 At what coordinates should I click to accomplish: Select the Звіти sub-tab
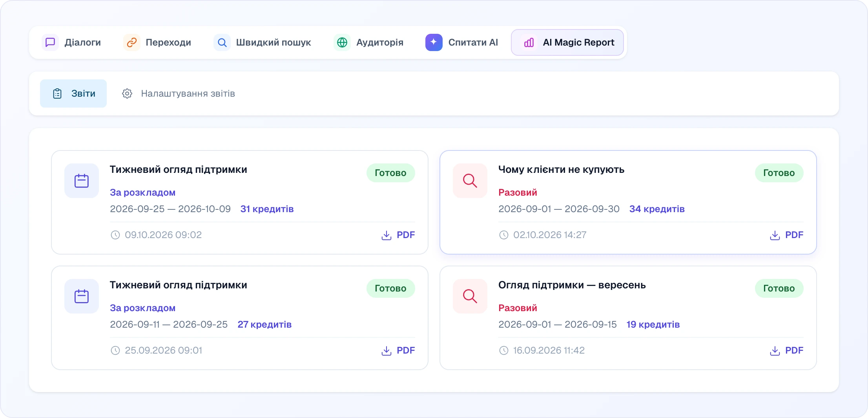(73, 93)
